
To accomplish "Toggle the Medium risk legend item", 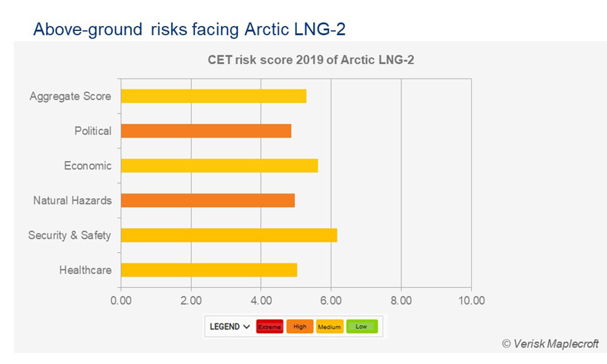I will (329, 327).
